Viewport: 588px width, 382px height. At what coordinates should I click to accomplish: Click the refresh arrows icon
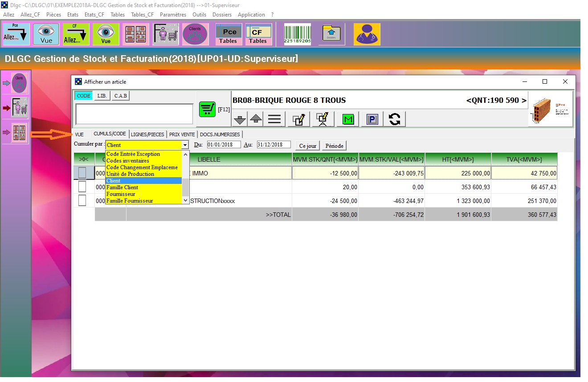(x=394, y=119)
